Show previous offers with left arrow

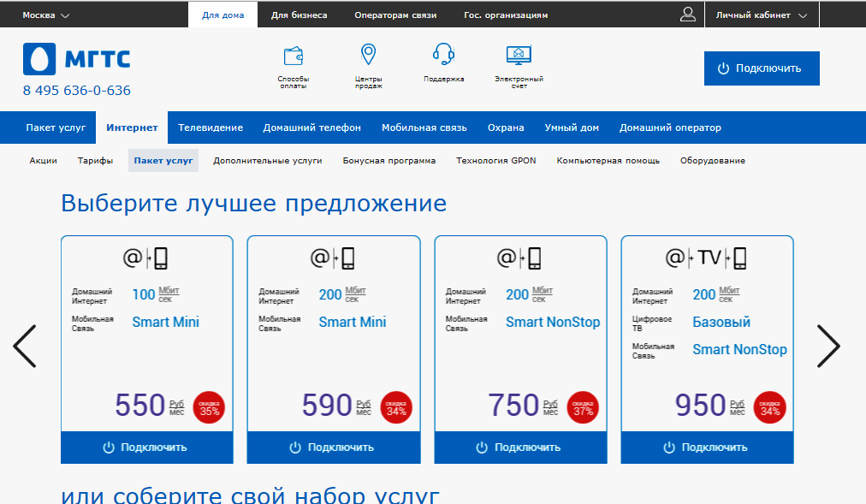[x=25, y=346]
